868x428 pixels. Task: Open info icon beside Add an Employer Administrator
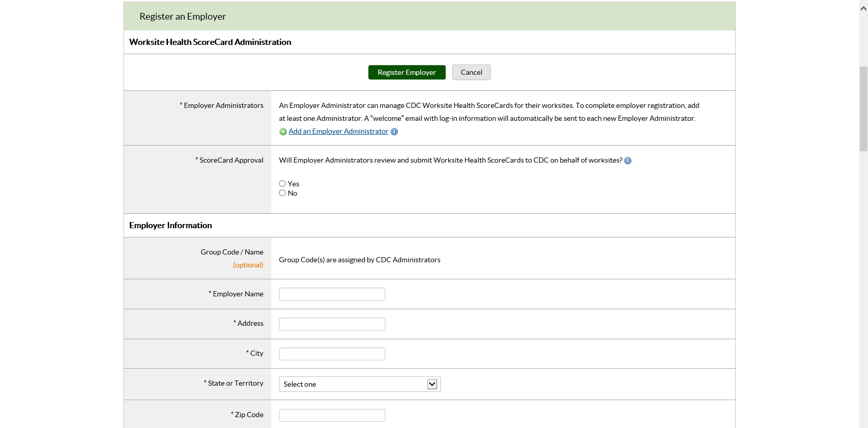pyautogui.click(x=394, y=132)
